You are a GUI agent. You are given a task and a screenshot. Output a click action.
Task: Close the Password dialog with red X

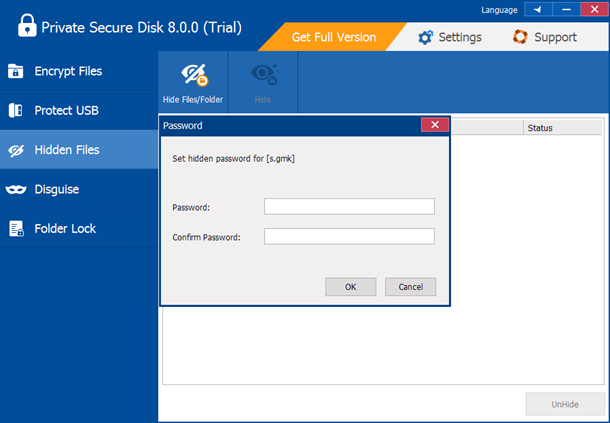tap(433, 126)
